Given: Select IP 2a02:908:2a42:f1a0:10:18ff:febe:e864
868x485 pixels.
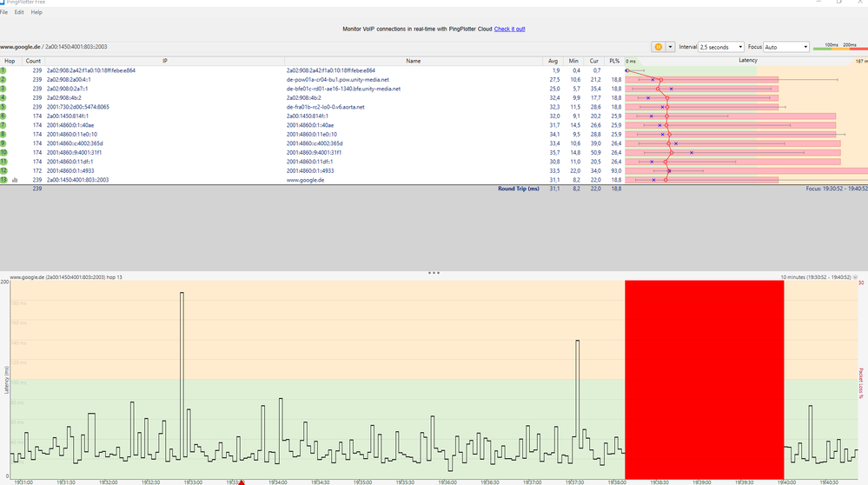Looking at the screenshot, I should point(90,70).
